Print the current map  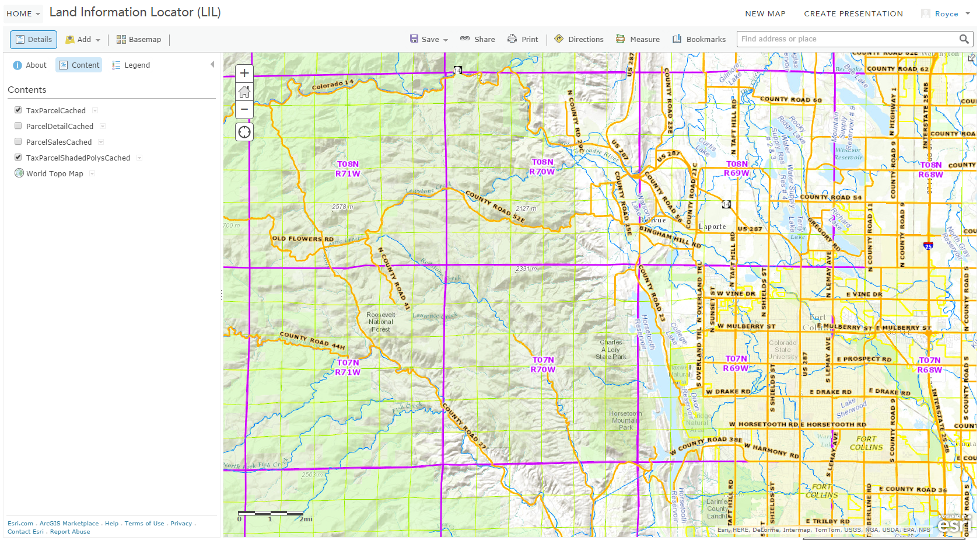click(x=523, y=39)
